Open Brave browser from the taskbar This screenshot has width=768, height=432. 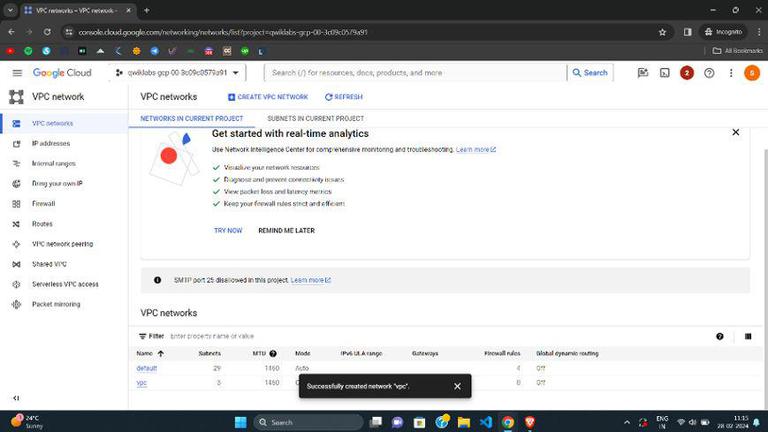[x=529, y=422]
